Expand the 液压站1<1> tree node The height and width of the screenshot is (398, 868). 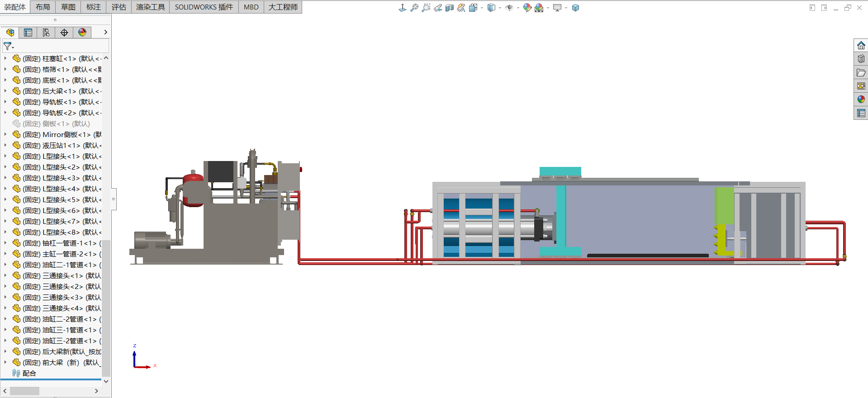pos(5,145)
